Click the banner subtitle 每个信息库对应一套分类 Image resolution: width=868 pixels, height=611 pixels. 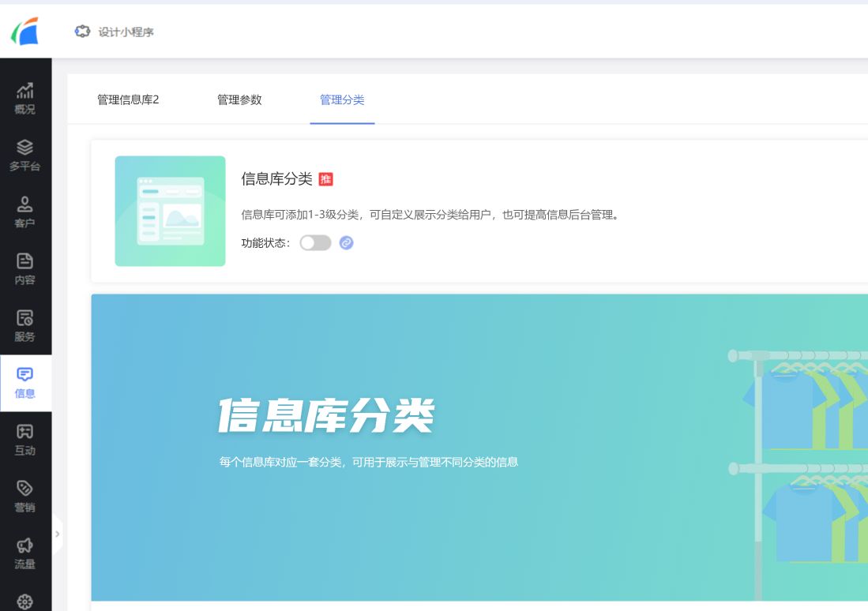pos(368,462)
